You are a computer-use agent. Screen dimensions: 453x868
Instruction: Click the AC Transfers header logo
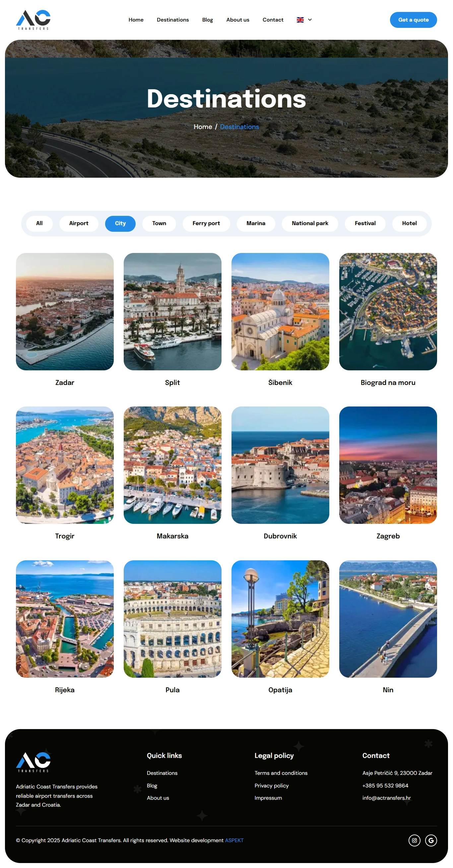pos(33,20)
